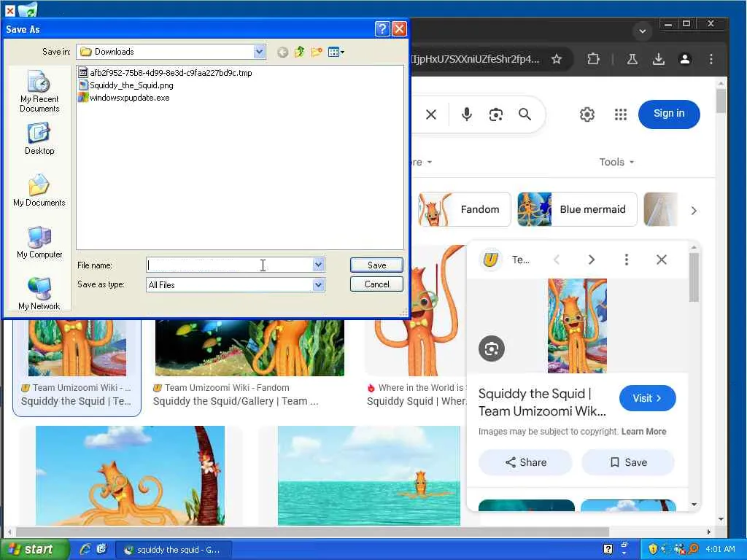Launch Internet Explorer from quick launch
Viewport: 747px width, 560px height.
pyautogui.click(x=85, y=549)
